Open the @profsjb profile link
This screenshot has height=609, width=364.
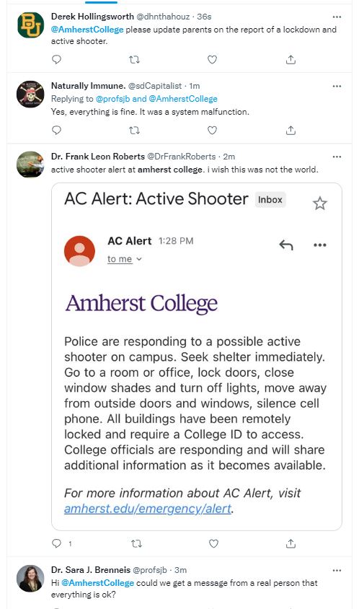pos(113,99)
